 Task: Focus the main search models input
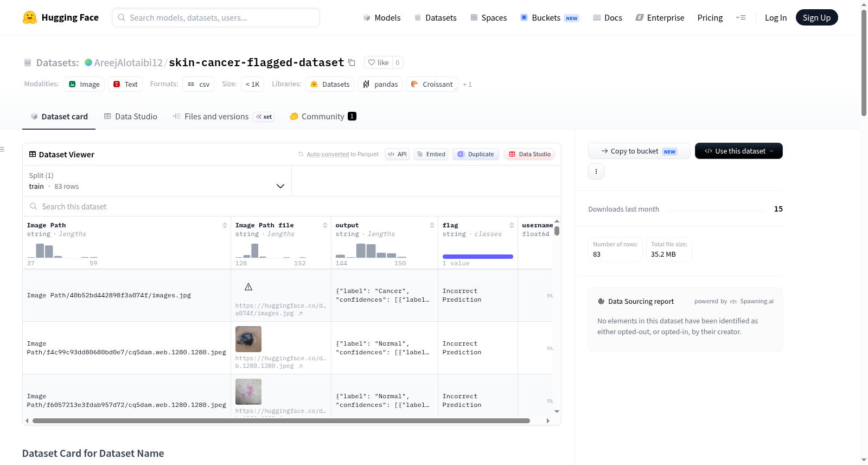(x=216, y=17)
